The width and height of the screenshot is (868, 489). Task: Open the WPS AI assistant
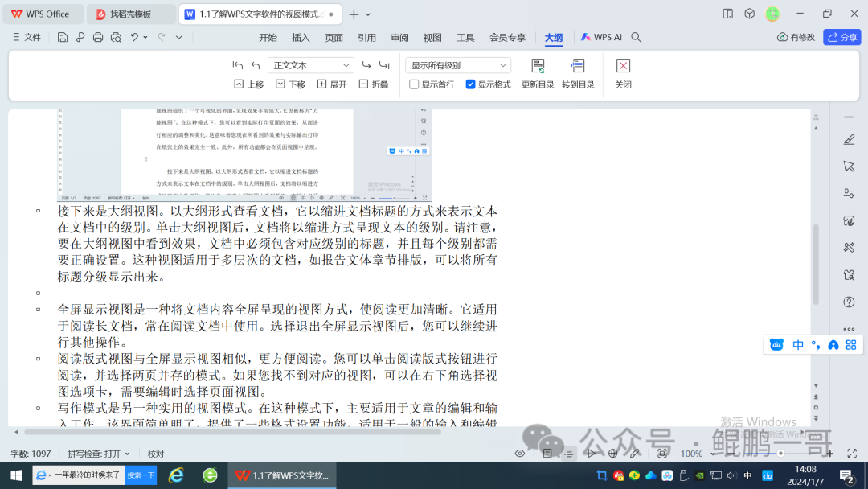(601, 37)
